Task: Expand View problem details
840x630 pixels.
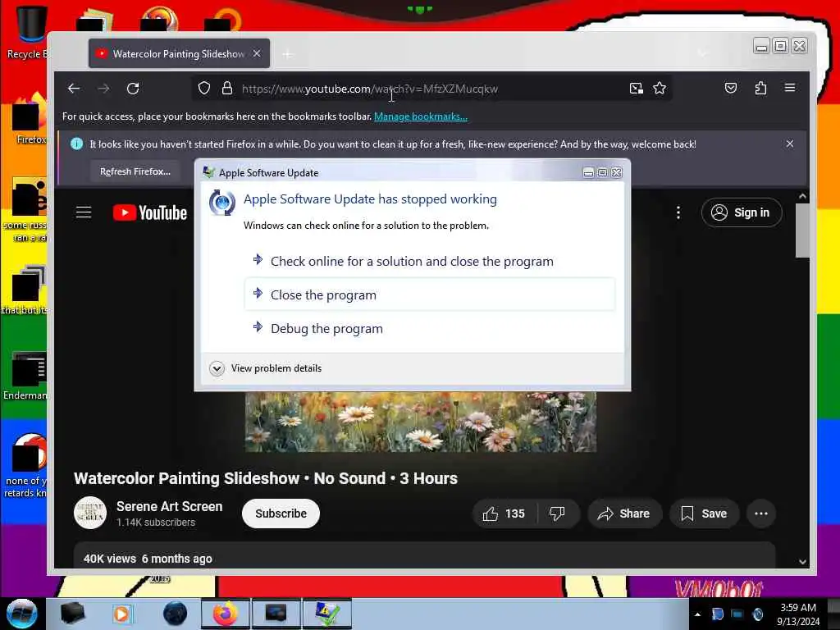Action: pos(266,368)
